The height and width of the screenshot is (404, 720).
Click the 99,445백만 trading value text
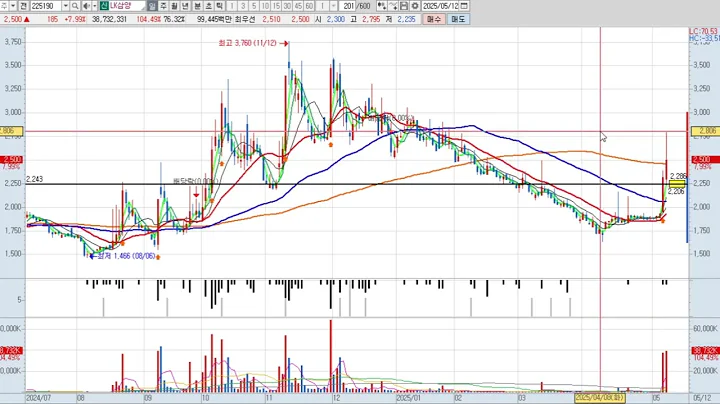pos(214,19)
